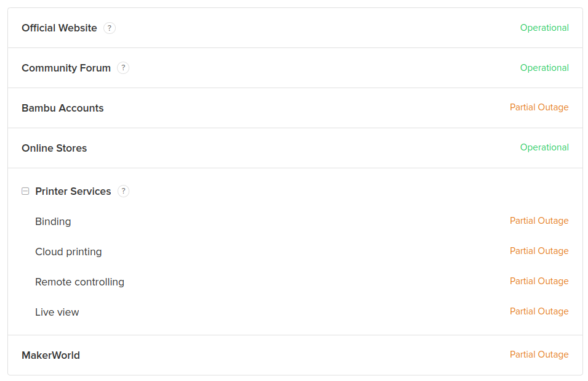Click Partial Outage status beside Live view
Image resolution: width=588 pixels, height=381 pixels.
point(539,311)
